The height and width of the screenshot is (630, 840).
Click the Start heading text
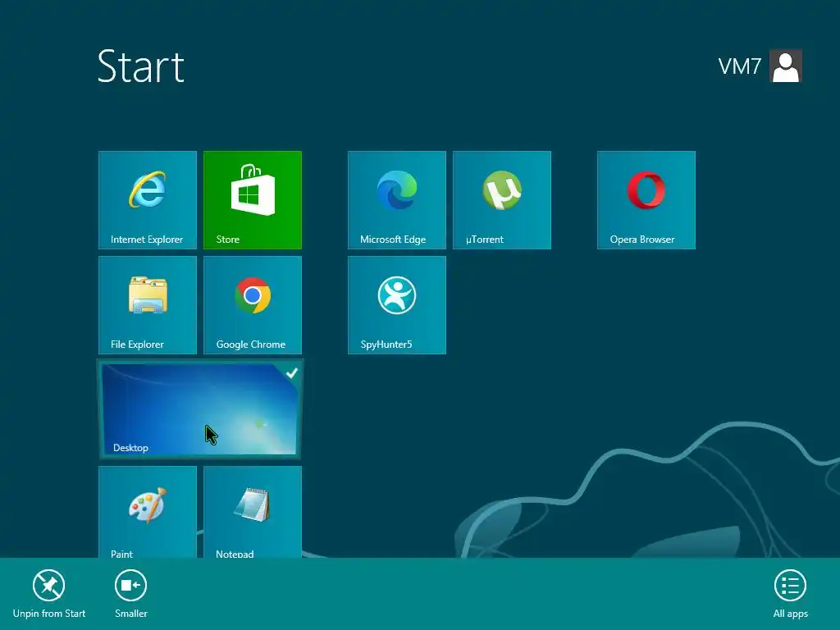click(x=141, y=66)
